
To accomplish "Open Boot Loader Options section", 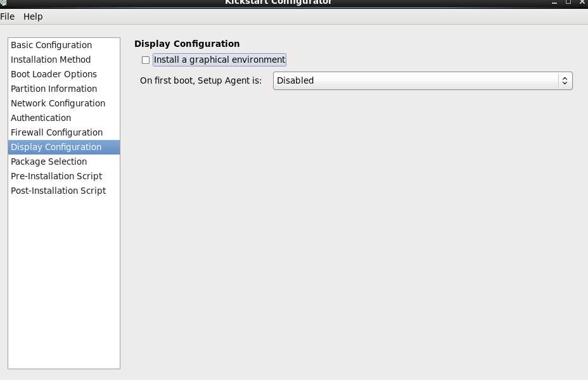I will pos(64,74).
